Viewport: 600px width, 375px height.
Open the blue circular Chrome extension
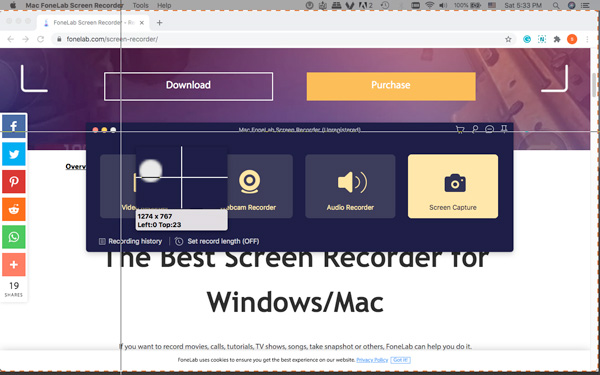tap(527, 39)
